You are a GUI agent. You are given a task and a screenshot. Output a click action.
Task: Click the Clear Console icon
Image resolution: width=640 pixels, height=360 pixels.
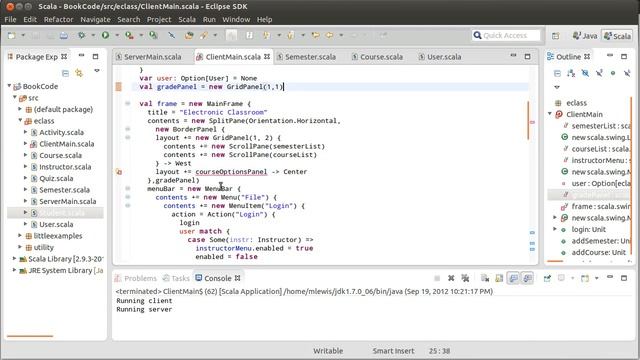pyautogui.click(x=485, y=278)
